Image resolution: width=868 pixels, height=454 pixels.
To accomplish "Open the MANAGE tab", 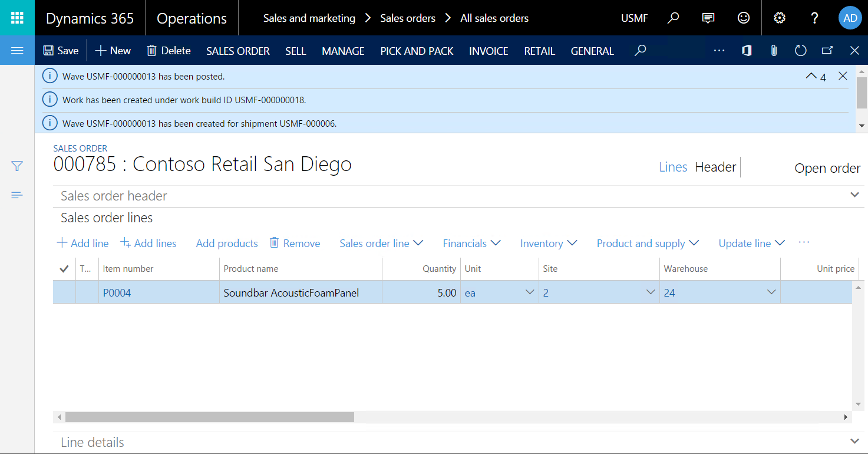I will click(343, 51).
